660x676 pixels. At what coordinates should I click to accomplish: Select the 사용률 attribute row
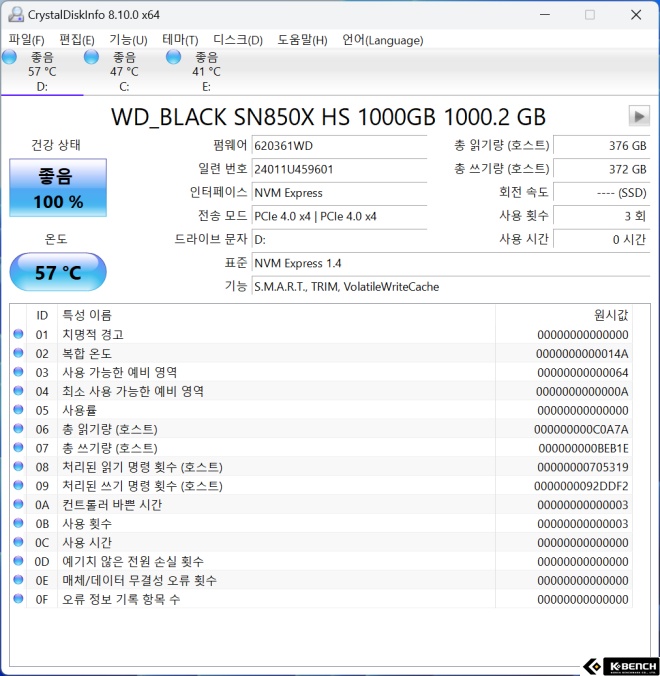(321, 410)
